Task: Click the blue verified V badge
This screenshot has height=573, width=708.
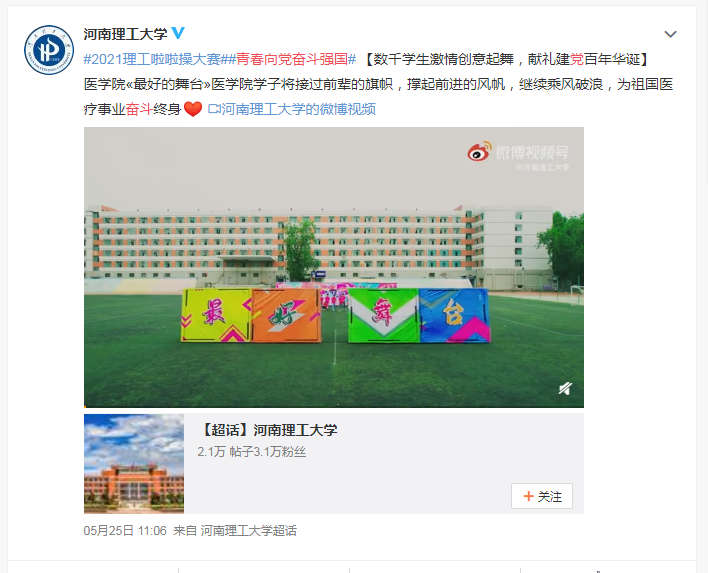Action: click(x=178, y=33)
